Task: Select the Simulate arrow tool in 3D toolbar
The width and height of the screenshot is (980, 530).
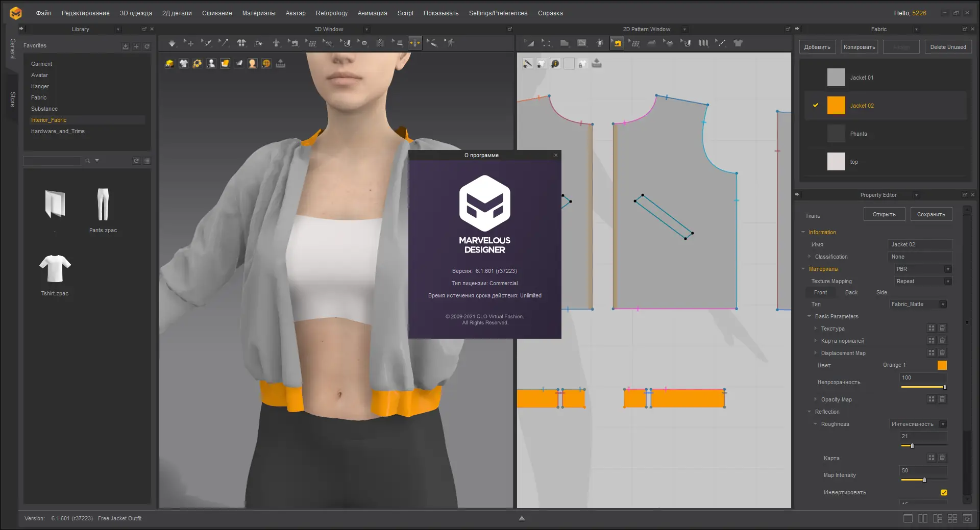Action: (x=172, y=43)
